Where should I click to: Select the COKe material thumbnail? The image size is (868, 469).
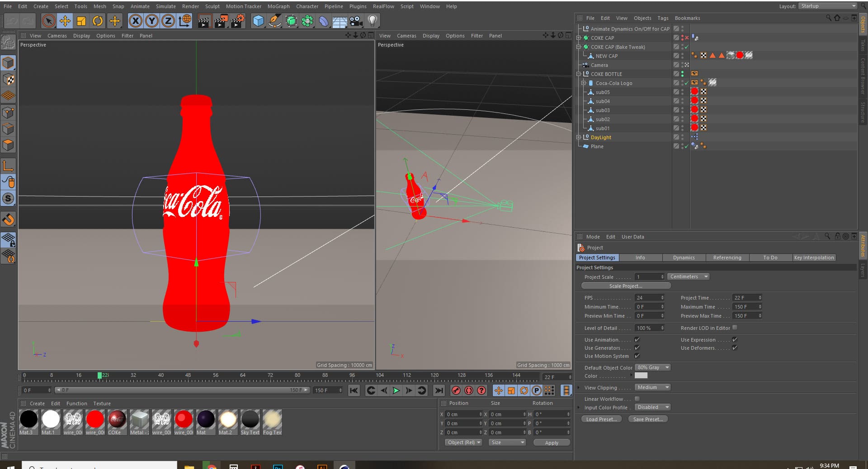(x=117, y=422)
